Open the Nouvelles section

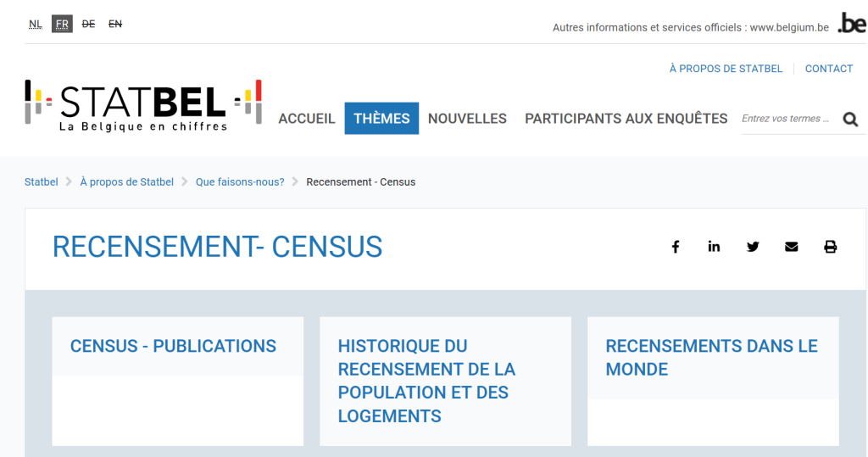(x=467, y=119)
